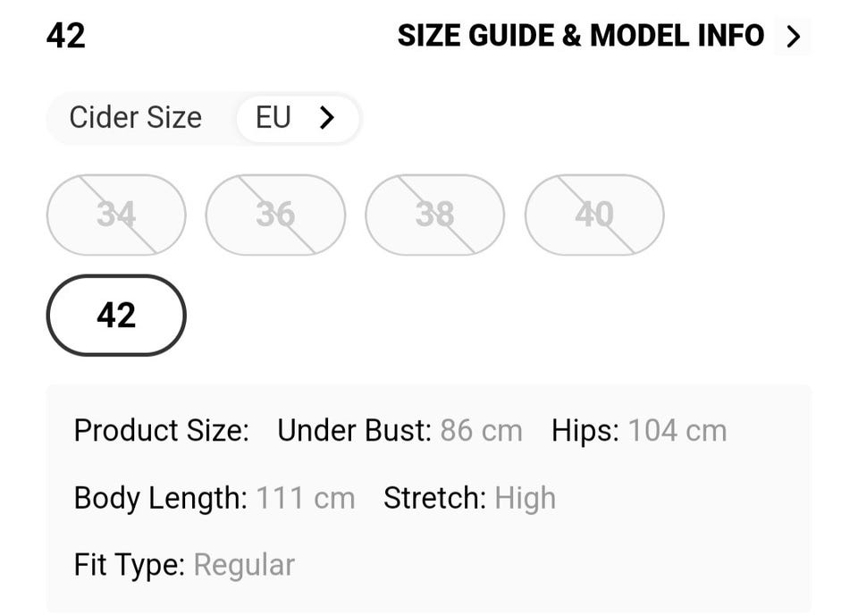This screenshot has height=616, width=858.
Task: Click the 86 cm measurement value
Action: (481, 431)
